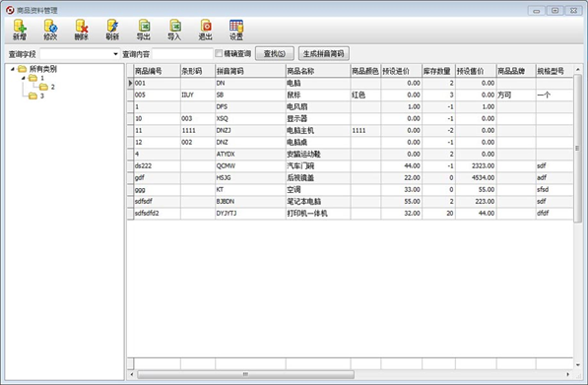
Task: Click the horizontal scrollbar thumb
Action: 245,374
